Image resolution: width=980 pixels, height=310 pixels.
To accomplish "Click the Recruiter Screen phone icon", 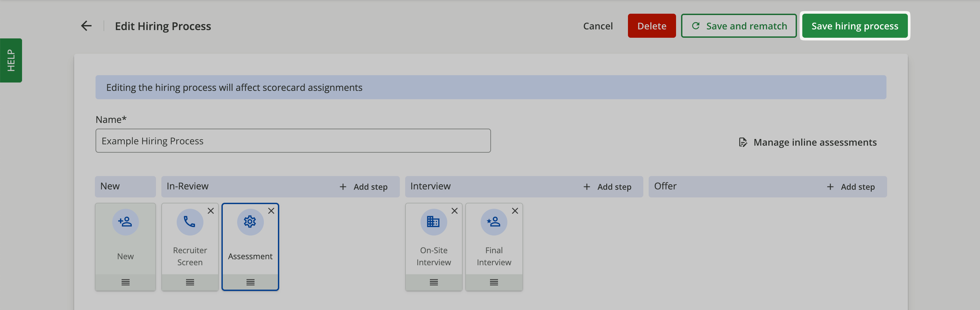I will click(190, 222).
